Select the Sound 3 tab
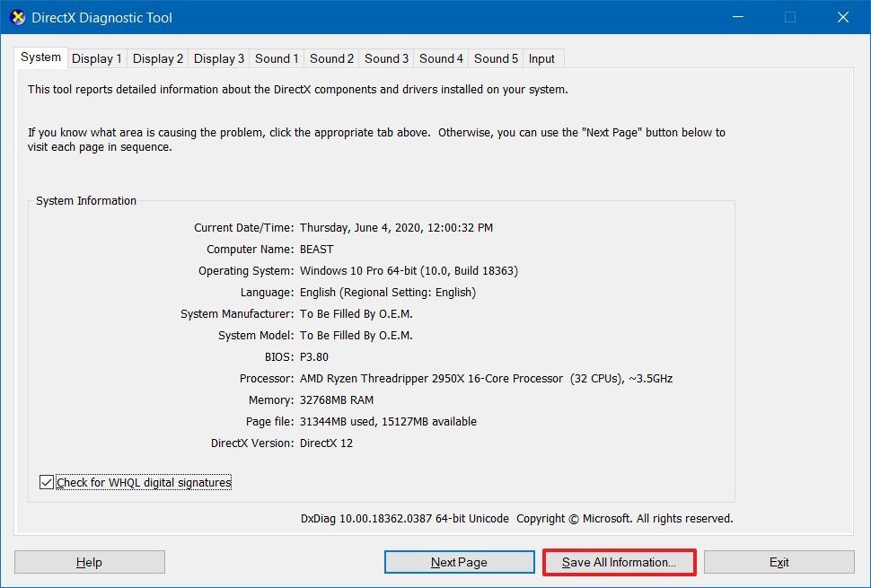This screenshot has width=871, height=588. (x=386, y=58)
